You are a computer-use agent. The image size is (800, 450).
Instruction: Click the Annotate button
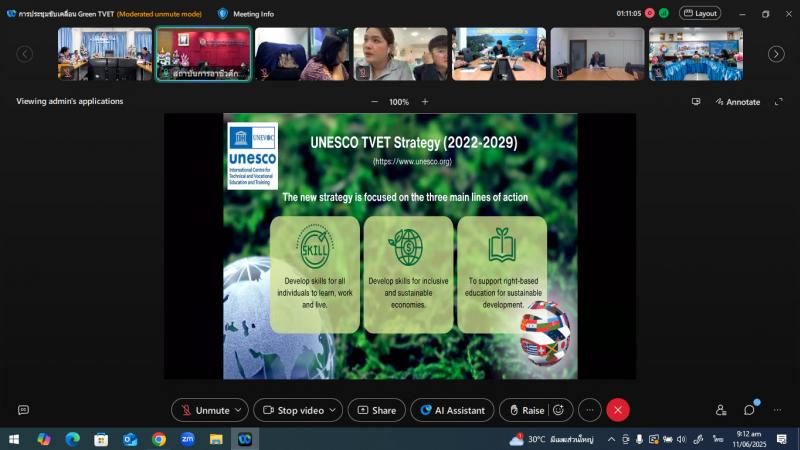point(738,102)
